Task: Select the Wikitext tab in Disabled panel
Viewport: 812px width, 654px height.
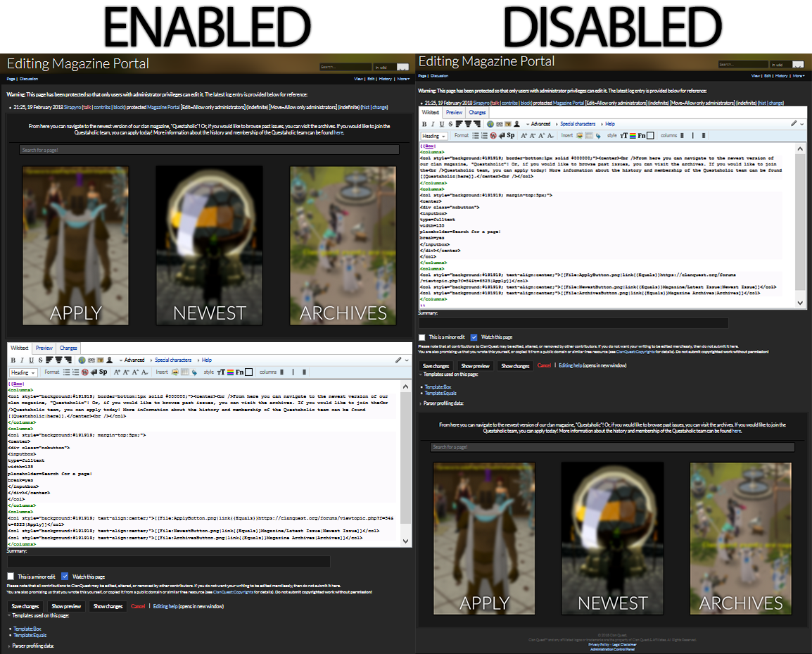Action: click(x=430, y=113)
